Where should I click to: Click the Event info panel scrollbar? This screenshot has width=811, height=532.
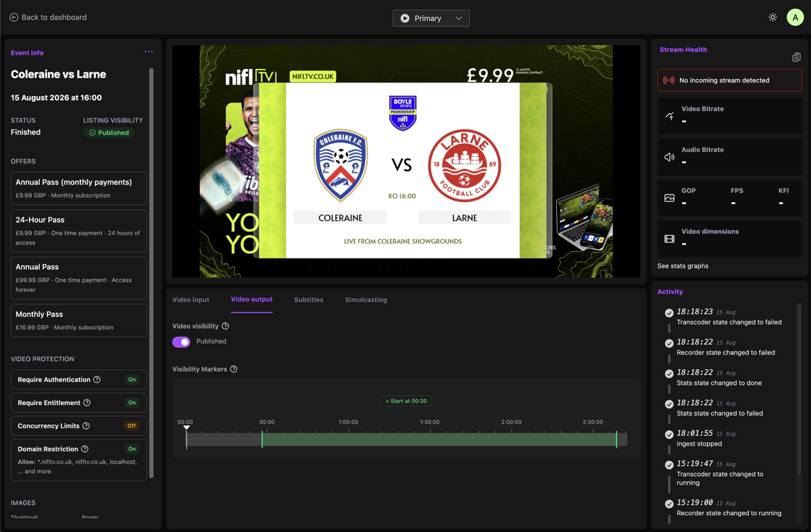point(151,272)
